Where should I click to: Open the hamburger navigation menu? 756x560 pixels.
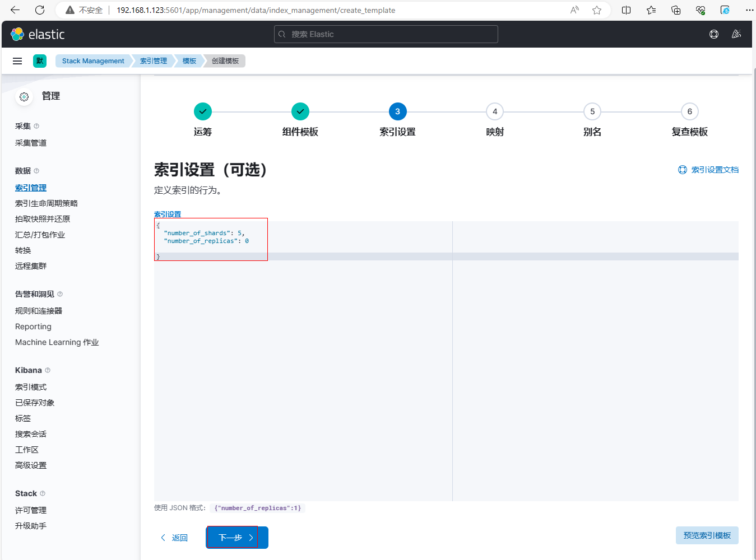point(17,61)
